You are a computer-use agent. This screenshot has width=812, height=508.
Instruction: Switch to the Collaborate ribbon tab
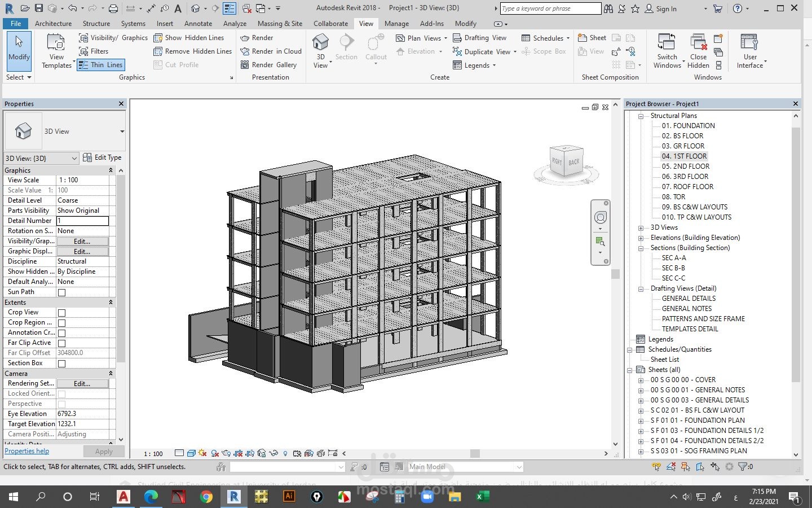(330, 24)
